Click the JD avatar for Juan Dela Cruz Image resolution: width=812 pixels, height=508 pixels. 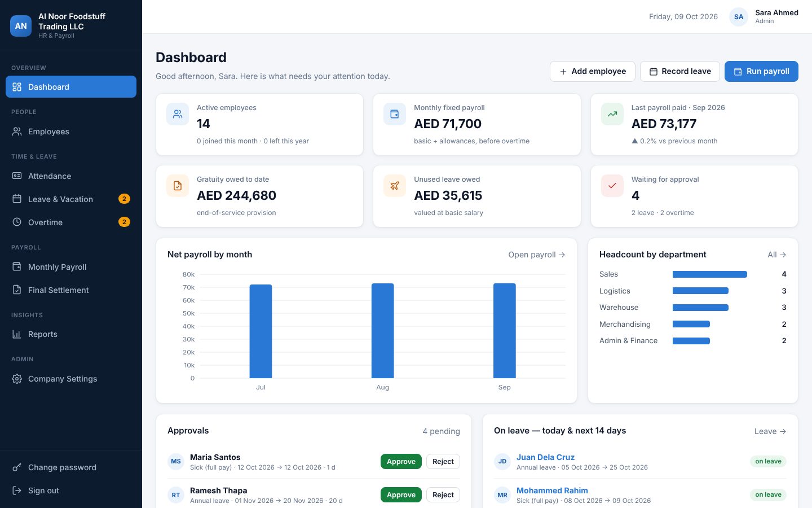click(502, 462)
